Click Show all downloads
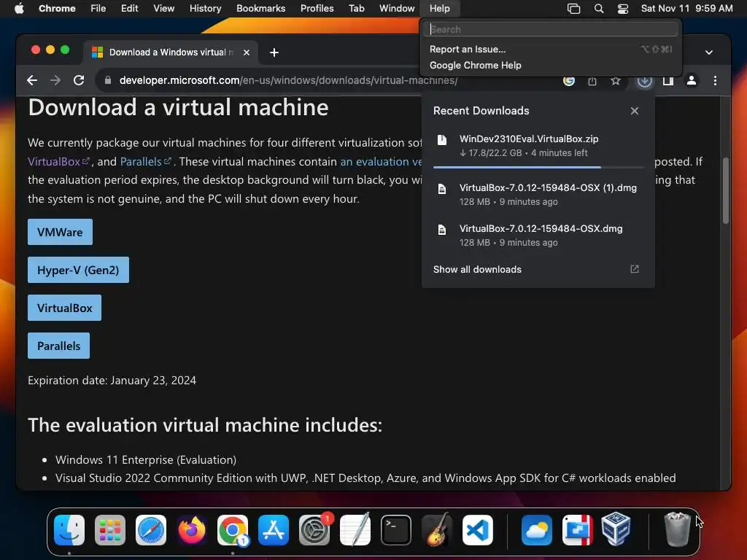Image resolution: width=747 pixels, height=560 pixels. (477, 269)
